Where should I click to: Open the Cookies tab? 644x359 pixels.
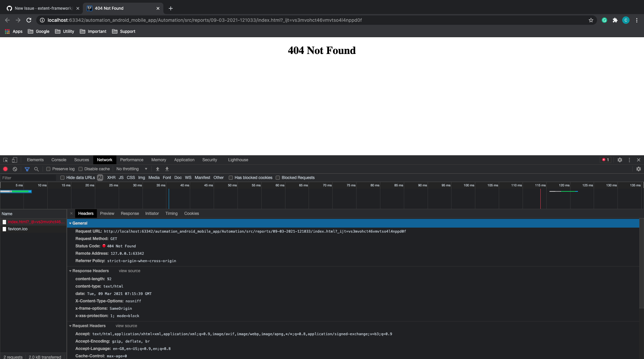192,214
